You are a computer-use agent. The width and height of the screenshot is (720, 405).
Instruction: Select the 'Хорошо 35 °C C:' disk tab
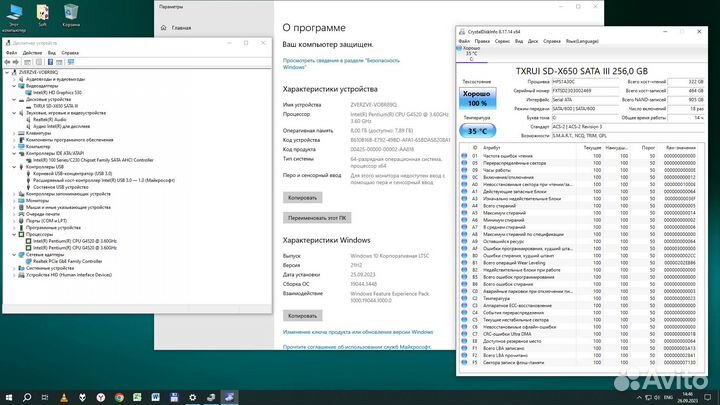click(471, 54)
